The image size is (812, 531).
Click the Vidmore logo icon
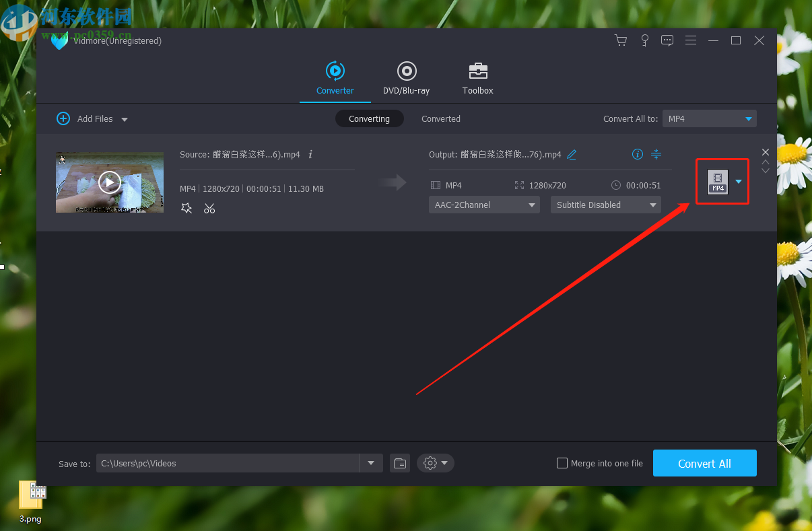(59, 41)
